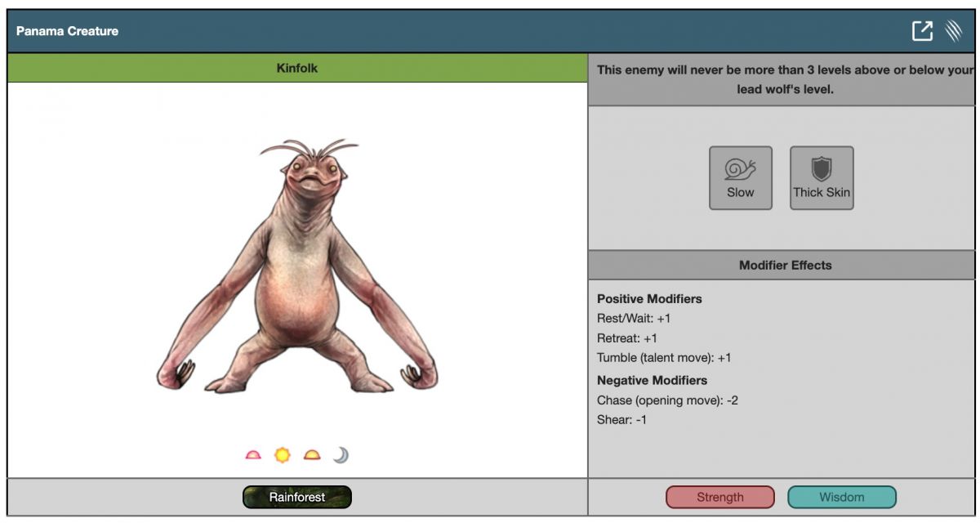This screenshot has width=980, height=523.
Task: Click the Panama Creature title text
Action: 67,31
